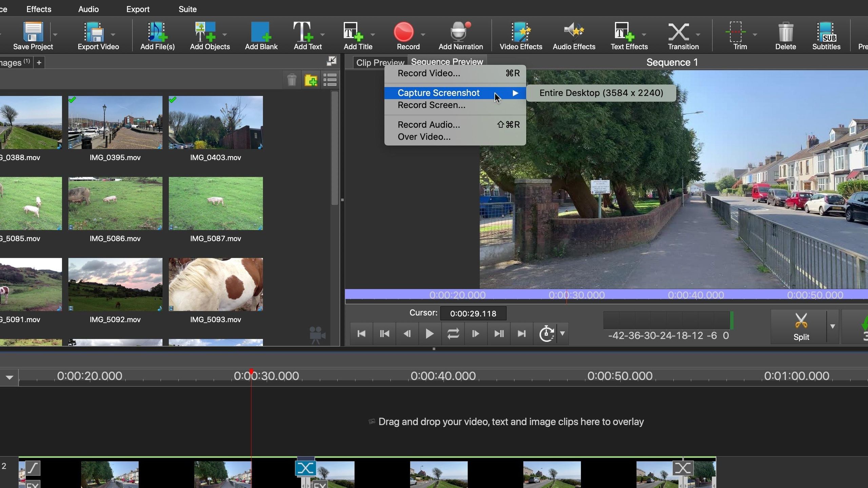Open the playback speed dropdown arrow

click(x=563, y=333)
